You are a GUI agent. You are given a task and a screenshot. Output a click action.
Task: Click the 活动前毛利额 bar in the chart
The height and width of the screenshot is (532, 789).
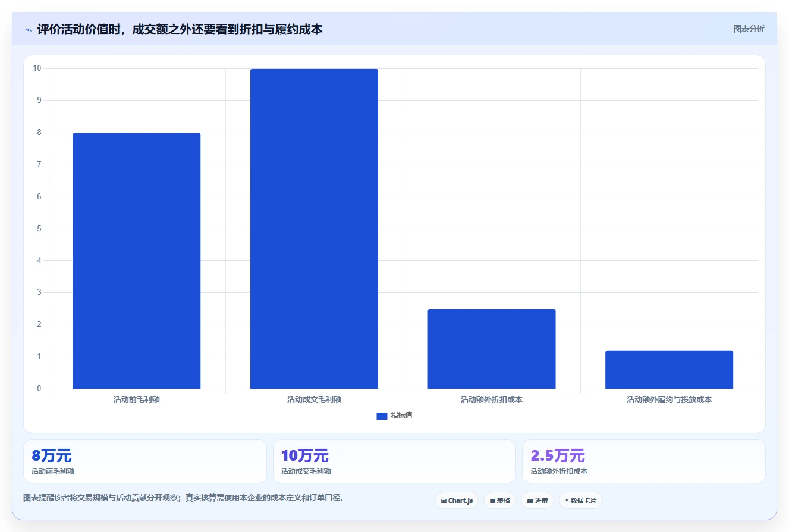point(136,261)
